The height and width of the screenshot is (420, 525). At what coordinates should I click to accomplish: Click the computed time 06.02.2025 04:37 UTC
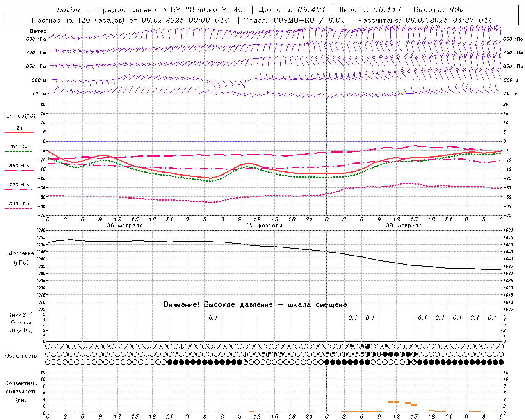click(450, 20)
